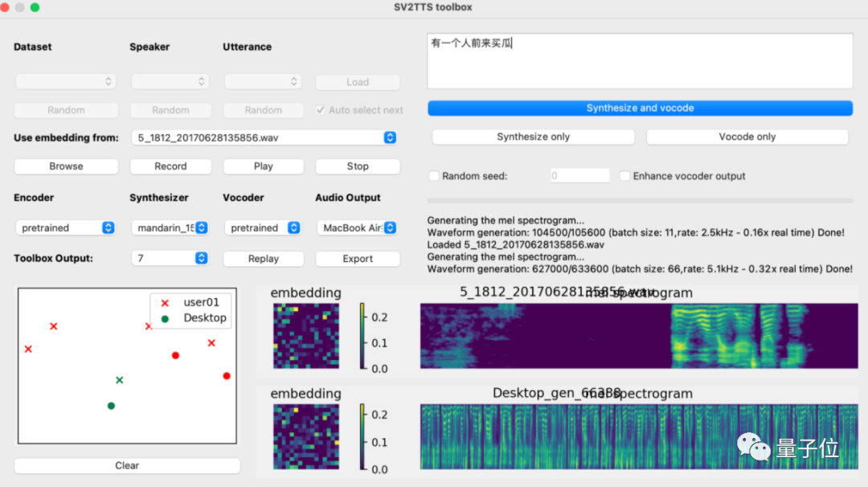Open the Synthesizer mandarin model dropdown

[170, 228]
